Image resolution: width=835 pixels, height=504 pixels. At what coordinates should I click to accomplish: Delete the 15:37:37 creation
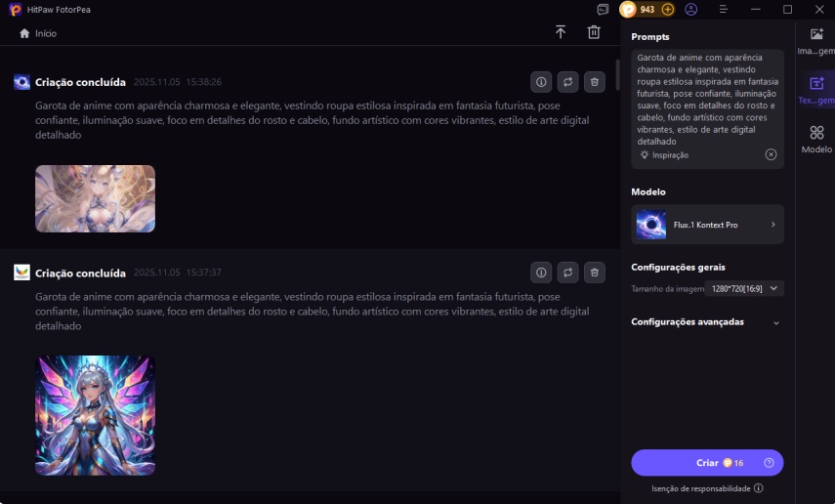coord(595,273)
